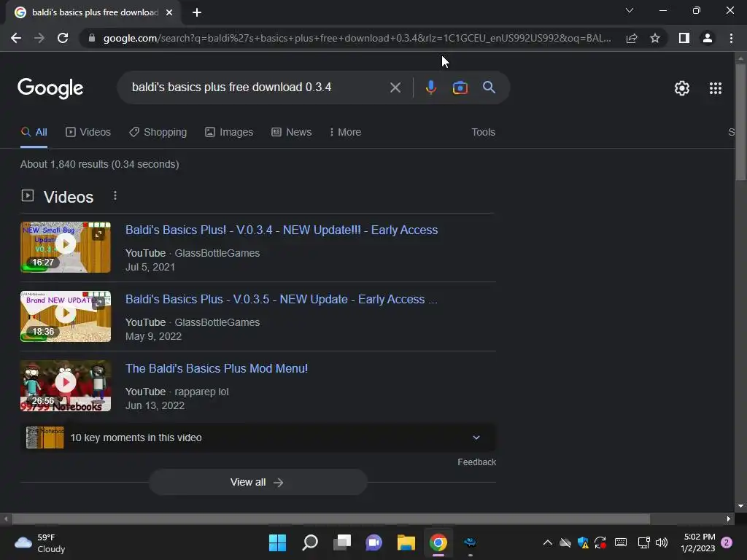The image size is (747, 560).
Task: Open the weather widget showing 59°F
Action: click(x=40, y=542)
